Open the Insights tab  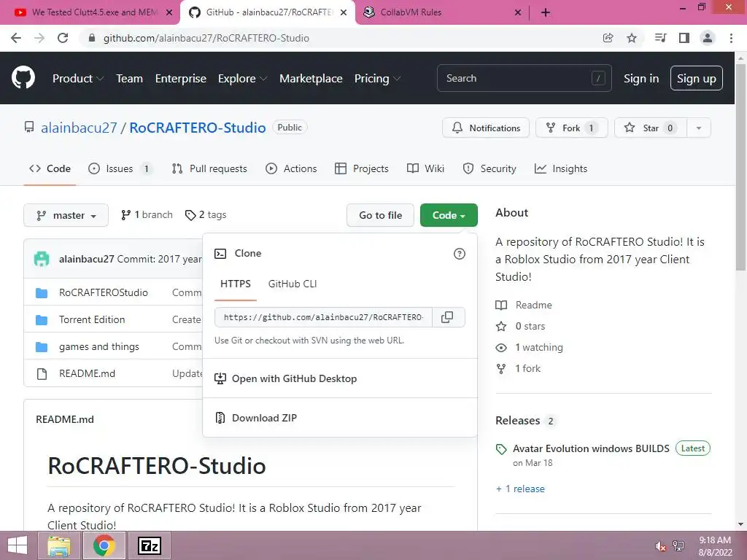pos(561,168)
